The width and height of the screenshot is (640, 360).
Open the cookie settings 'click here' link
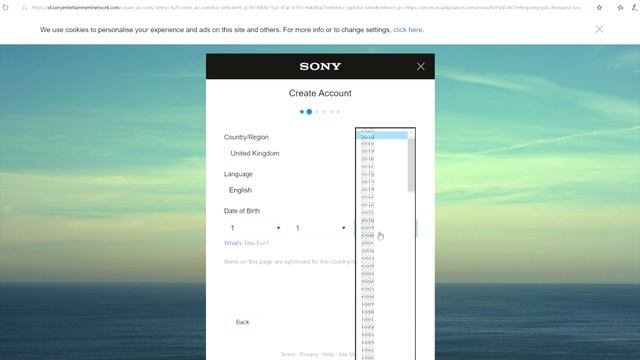[408, 30]
